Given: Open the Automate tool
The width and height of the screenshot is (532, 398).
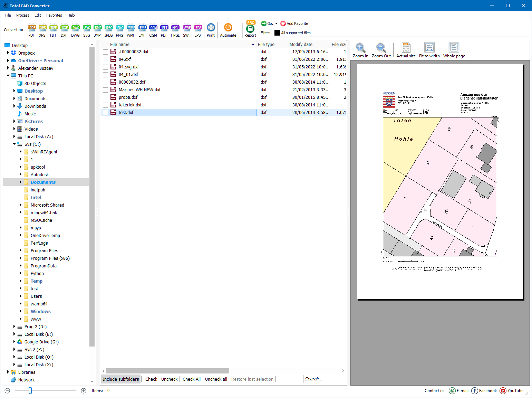Looking at the screenshot, I should (228, 30).
